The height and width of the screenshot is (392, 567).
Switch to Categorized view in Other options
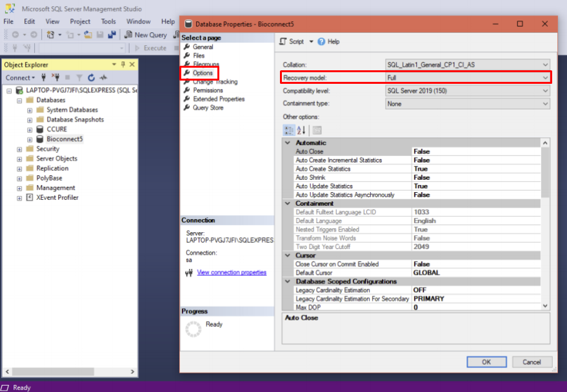[x=288, y=130]
